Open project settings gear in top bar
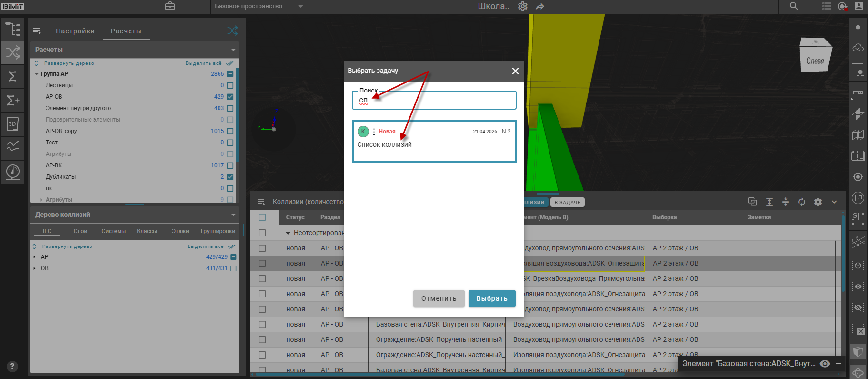Screen dimensions: 868x379 point(523,6)
